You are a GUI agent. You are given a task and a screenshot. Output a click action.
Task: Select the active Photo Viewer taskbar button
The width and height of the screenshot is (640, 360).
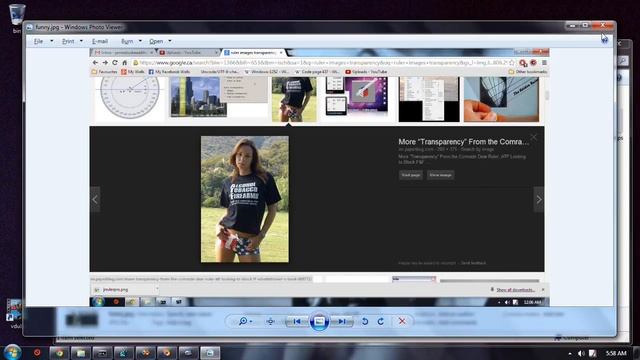210,353
